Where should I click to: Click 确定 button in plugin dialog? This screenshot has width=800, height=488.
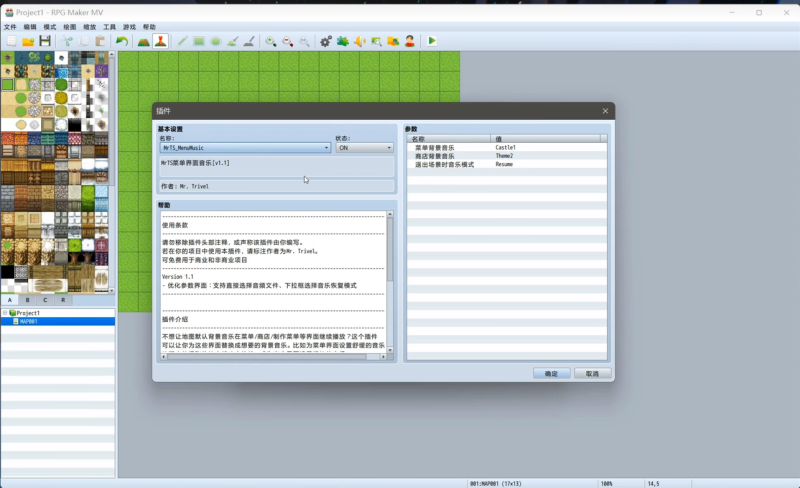552,374
